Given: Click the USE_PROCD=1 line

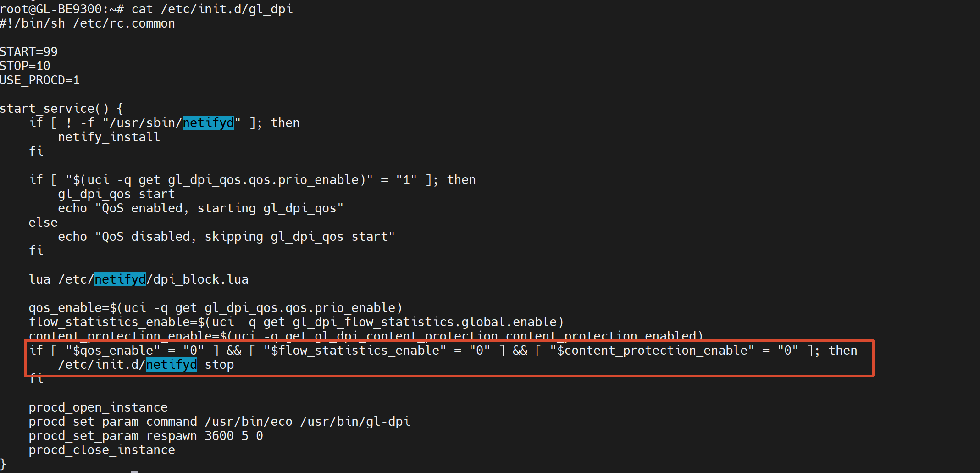Looking at the screenshot, I should [40, 80].
